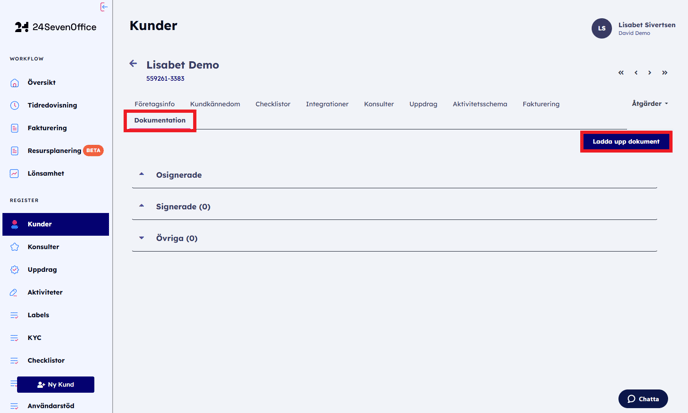Go back using the left arrow icon
688x413 pixels.
133,64
